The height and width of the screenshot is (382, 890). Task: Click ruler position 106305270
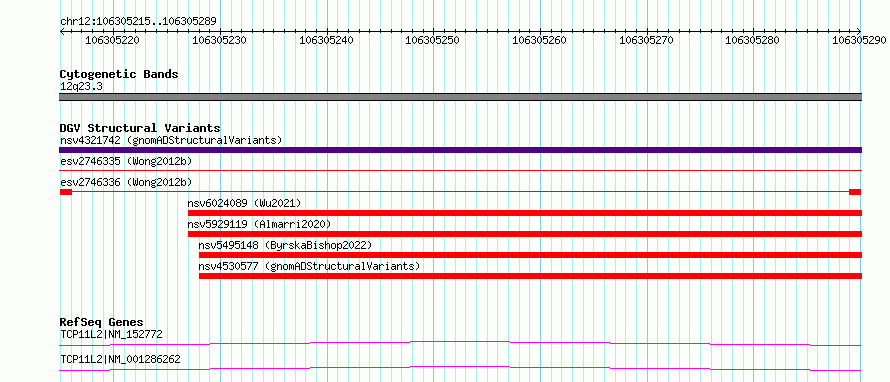[x=646, y=41]
